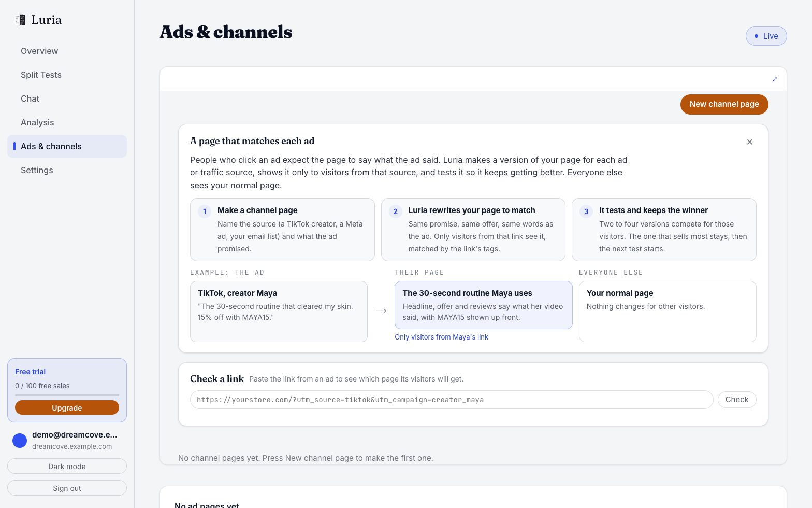Click the 'Free trial' label
812x508 pixels.
point(30,372)
